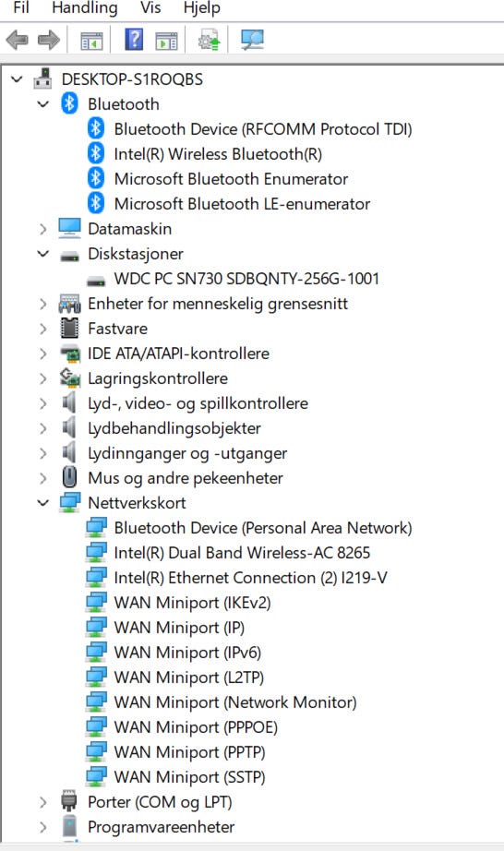
Task: Click the show/hide action pane icon
Action: pyautogui.click(x=166, y=41)
